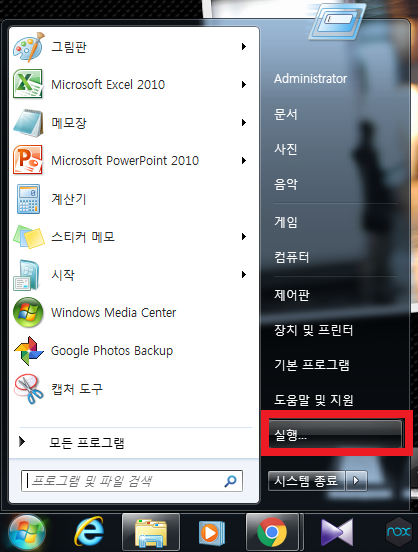Click 모든 프로그램 label
Image resolution: width=418 pixels, height=552 pixels.
87,443
